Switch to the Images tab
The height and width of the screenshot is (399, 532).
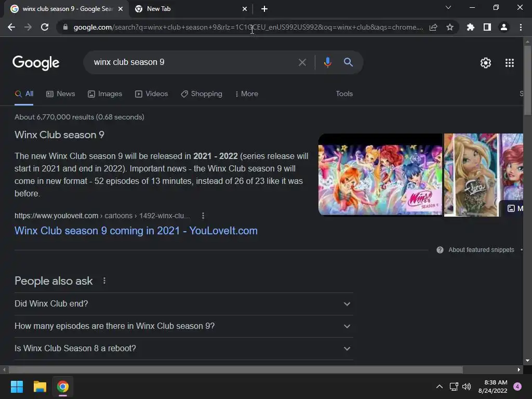point(105,94)
